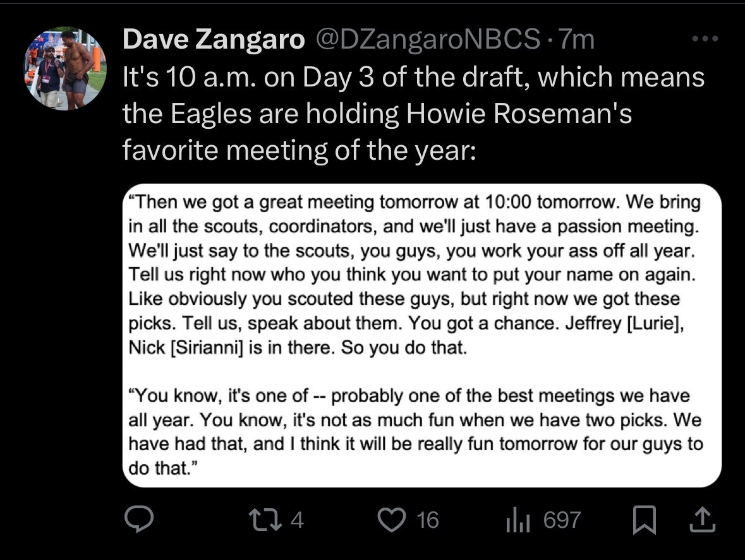Click the tweet text starting "It's 10 a.m."
The image size is (745, 560).
pos(413,77)
